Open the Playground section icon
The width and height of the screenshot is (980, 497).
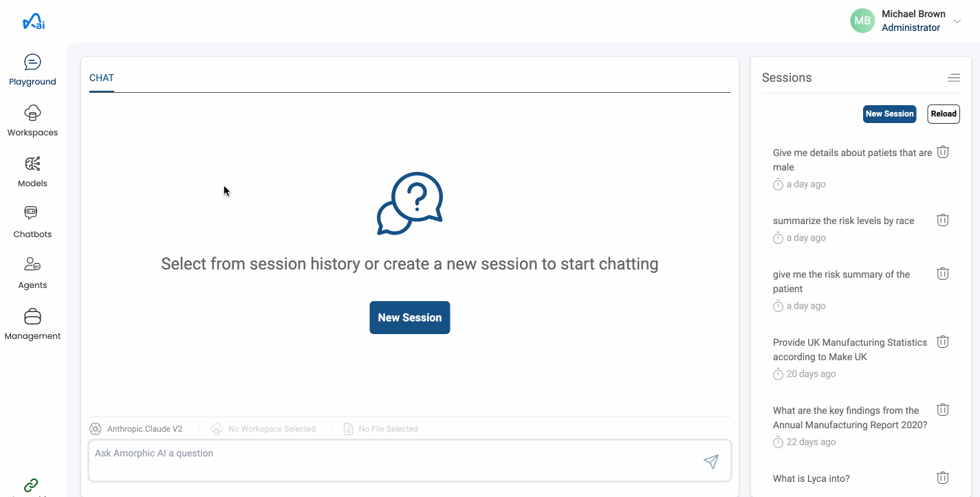pos(32,63)
